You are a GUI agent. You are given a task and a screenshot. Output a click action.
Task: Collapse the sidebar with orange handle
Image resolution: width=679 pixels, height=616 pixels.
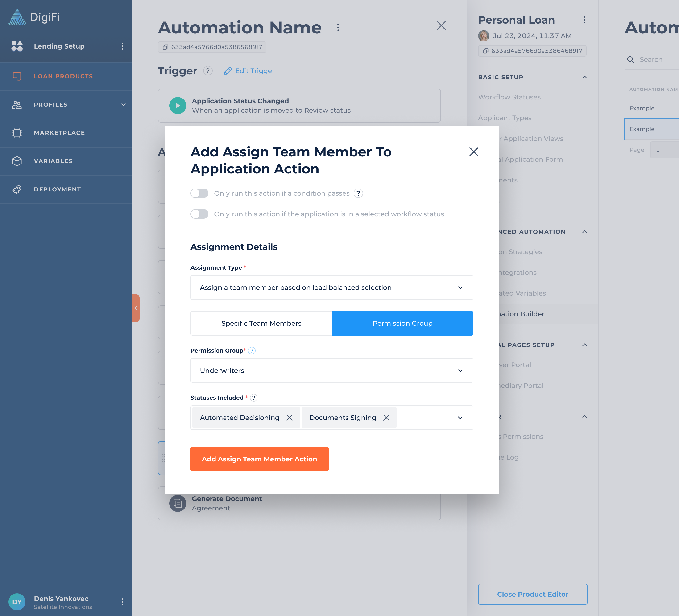[136, 308]
